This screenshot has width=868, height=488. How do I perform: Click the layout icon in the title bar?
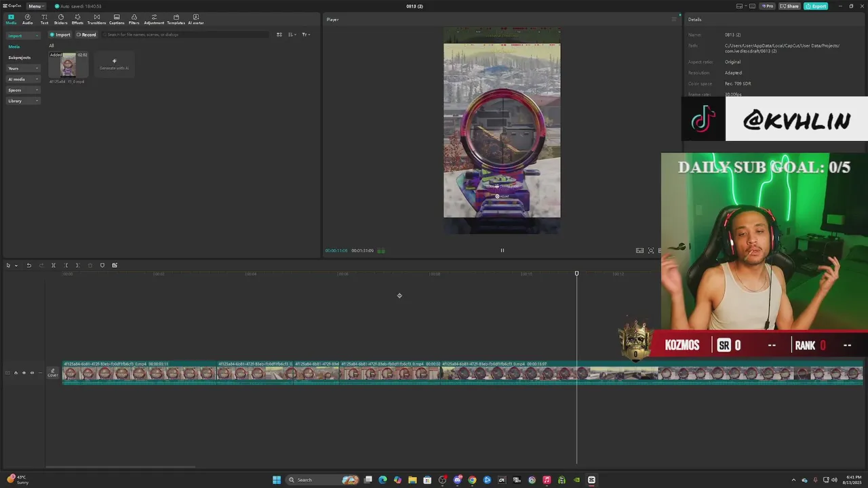click(740, 6)
